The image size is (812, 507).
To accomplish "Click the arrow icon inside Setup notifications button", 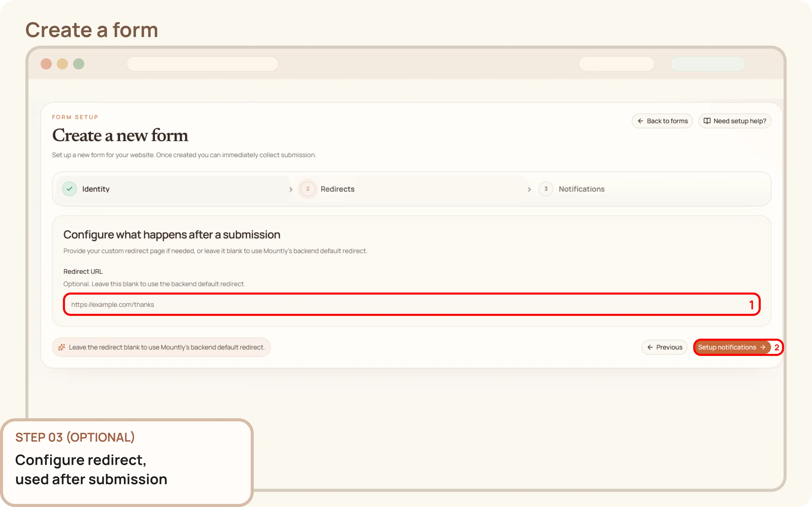I will click(x=763, y=347).
